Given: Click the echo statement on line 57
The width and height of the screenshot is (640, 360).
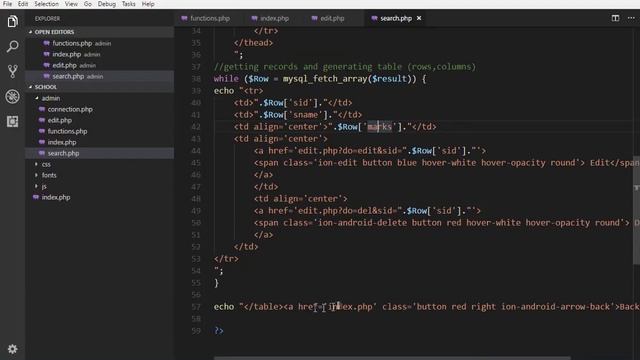Looking at the screenshot, I should (224, 307).
